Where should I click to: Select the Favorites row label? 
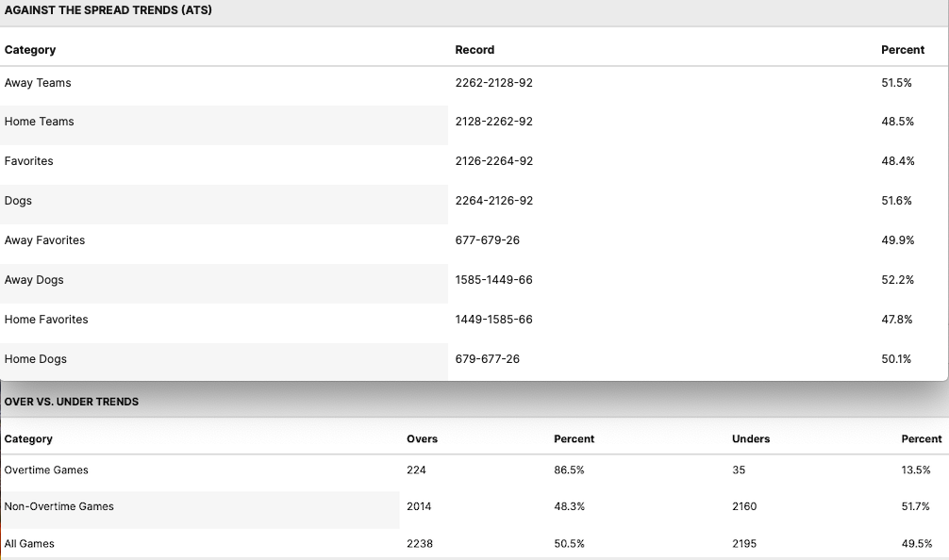[29, 161]
